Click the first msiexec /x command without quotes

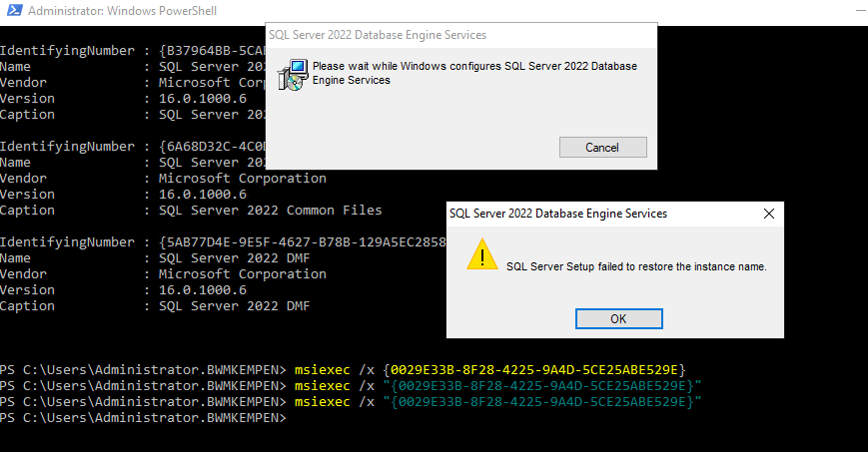point(489,369)
